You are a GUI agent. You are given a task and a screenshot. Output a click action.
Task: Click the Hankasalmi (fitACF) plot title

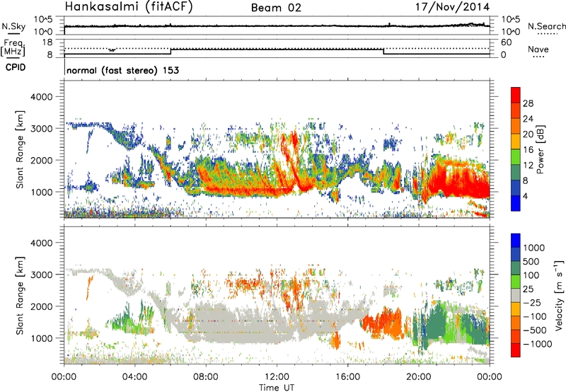(129, 7)
